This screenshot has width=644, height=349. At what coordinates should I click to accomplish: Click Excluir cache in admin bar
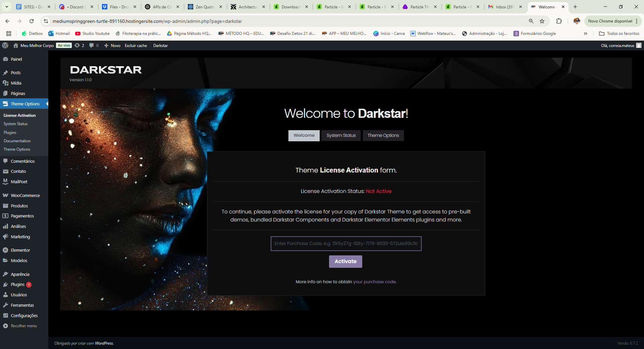(136, 45)
